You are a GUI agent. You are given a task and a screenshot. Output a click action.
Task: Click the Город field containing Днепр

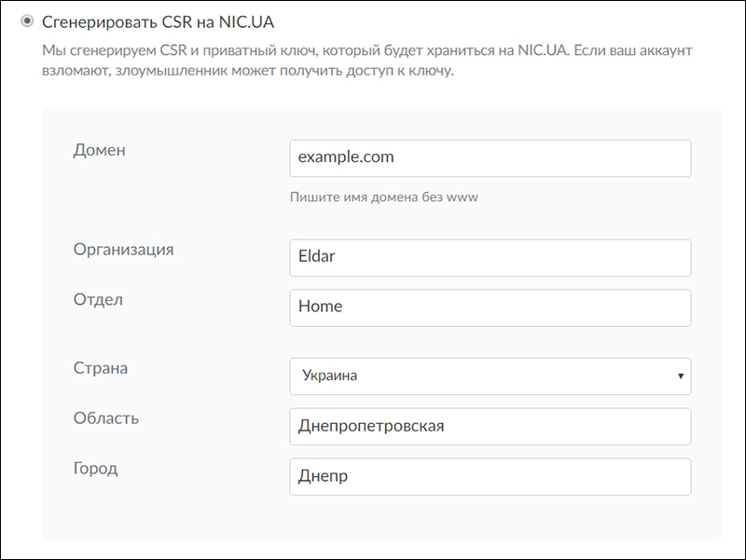click(x=490, y=476)
